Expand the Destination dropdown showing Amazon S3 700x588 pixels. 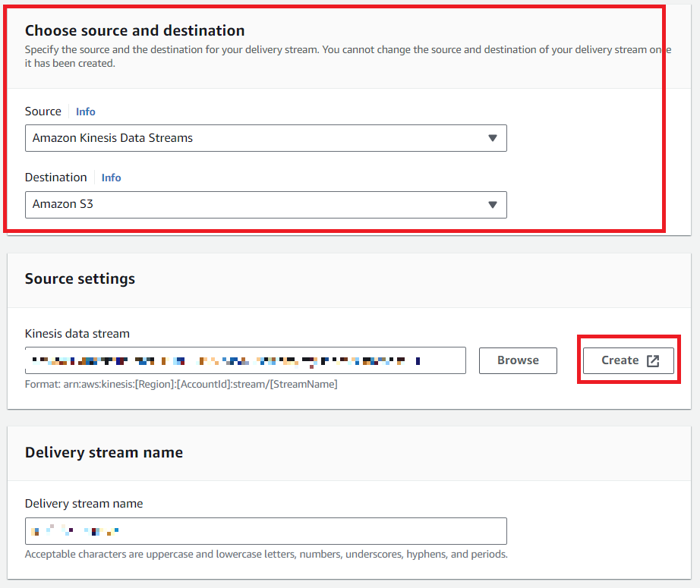(x=258, y=204)
